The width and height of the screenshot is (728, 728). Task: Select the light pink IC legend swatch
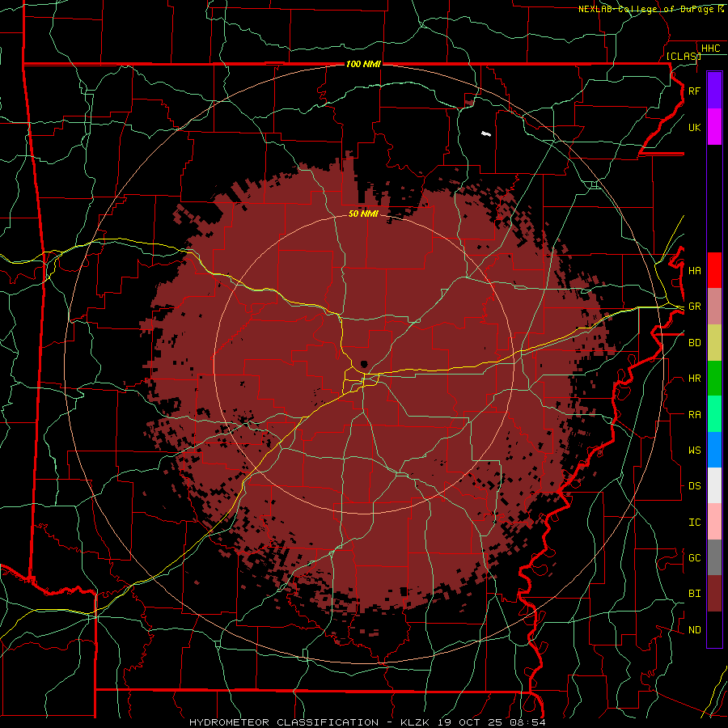(x=714, y=522)
